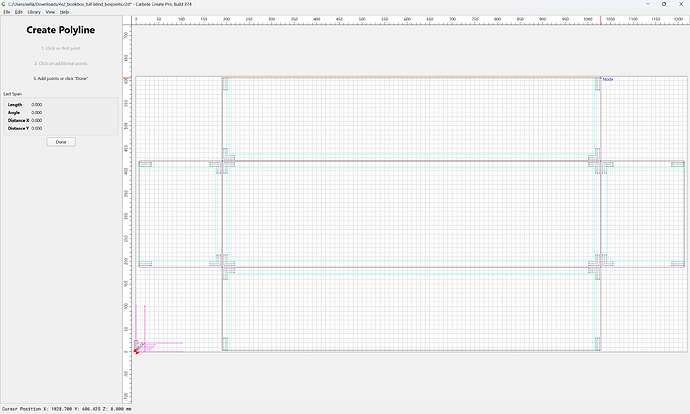Click the blue Node snap label

click(608, 79)
